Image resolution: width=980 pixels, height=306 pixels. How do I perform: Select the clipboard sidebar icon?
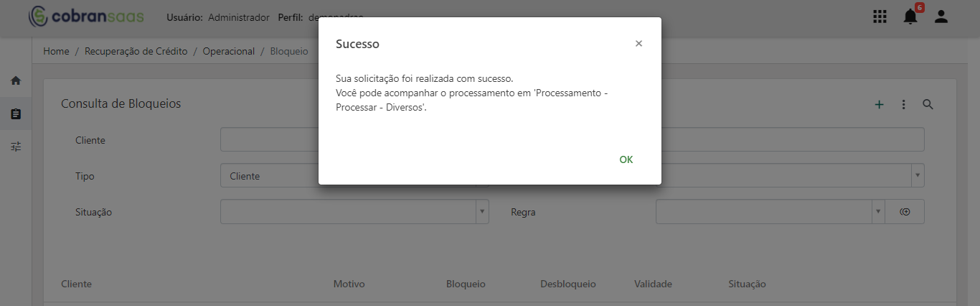[x=16, y=114]
